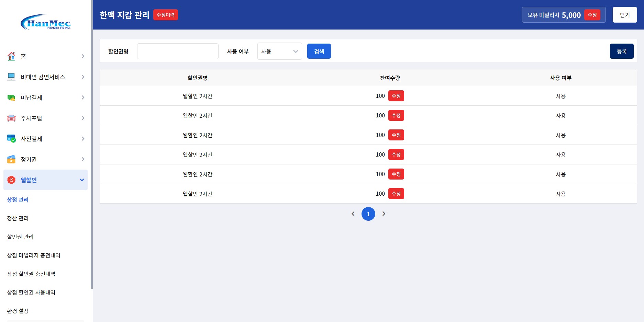This screenshot has width=644, height=322.
Task: Go to the next page arrow
Action: pyautogui.click(x=384, y=214)
